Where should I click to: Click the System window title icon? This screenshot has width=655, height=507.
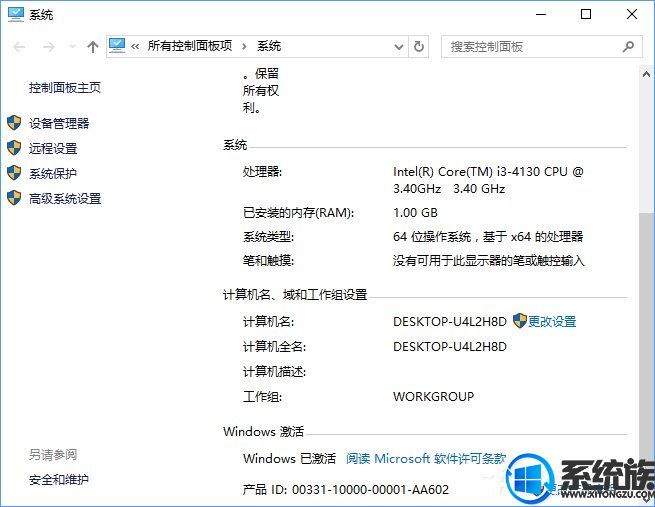16,14
